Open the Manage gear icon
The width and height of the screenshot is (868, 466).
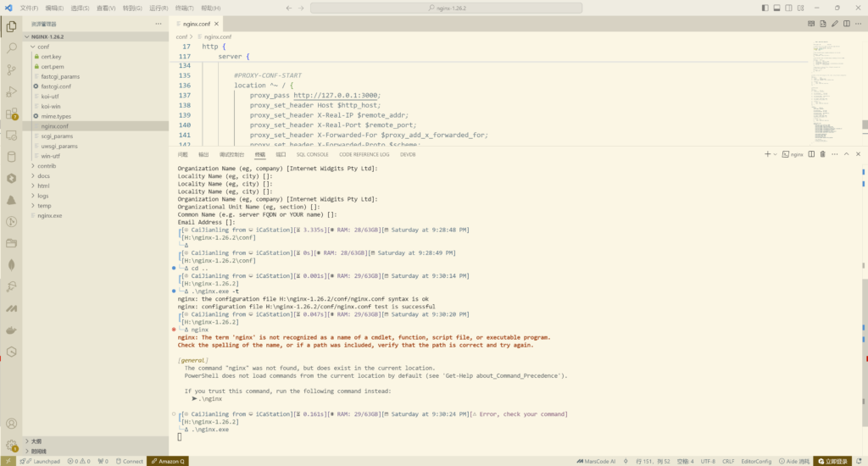click(11, 445)
